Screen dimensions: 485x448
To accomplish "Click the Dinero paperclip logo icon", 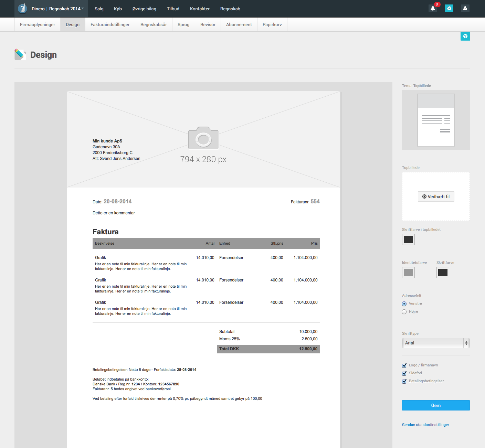I will (x=22, y=9).
